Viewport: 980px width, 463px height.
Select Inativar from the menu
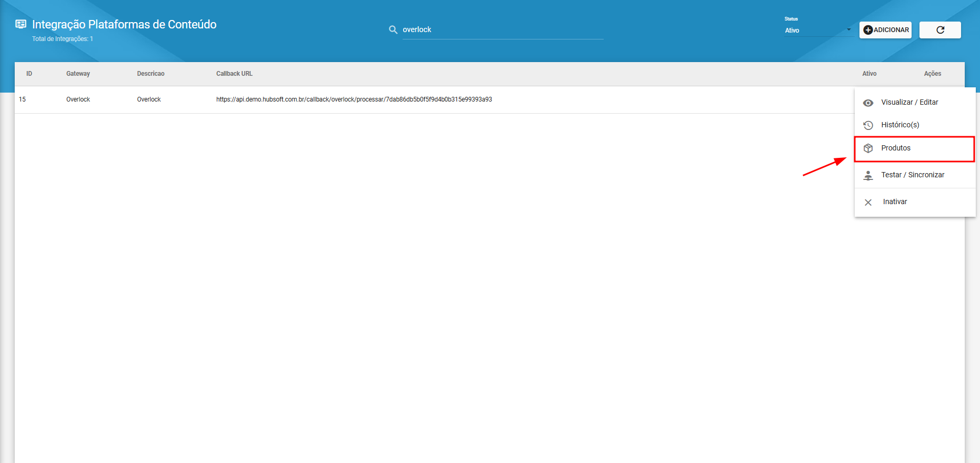click(915, 202)
